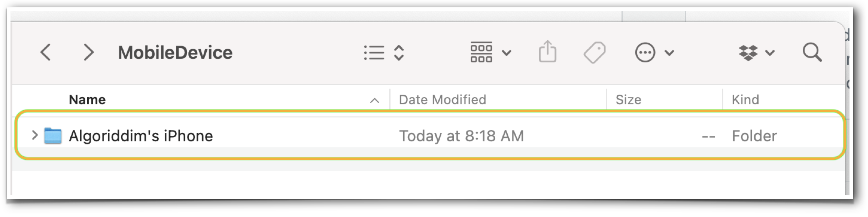
Task: Expand the group-by dropdown arrow
Action: coord(506,53)
